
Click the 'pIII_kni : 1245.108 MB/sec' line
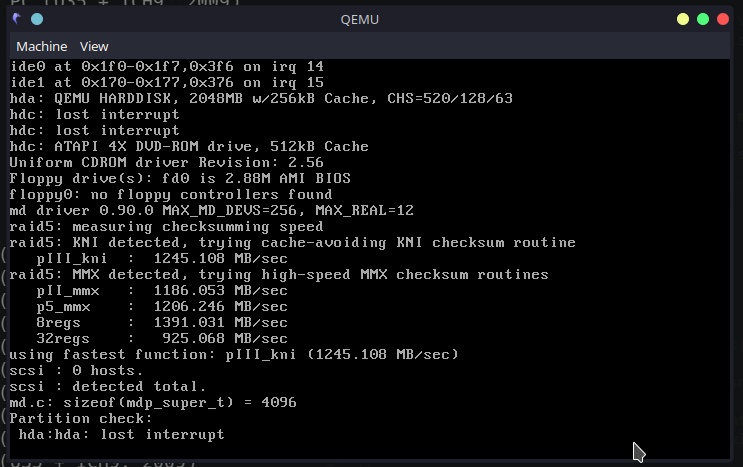coord(162,259)
